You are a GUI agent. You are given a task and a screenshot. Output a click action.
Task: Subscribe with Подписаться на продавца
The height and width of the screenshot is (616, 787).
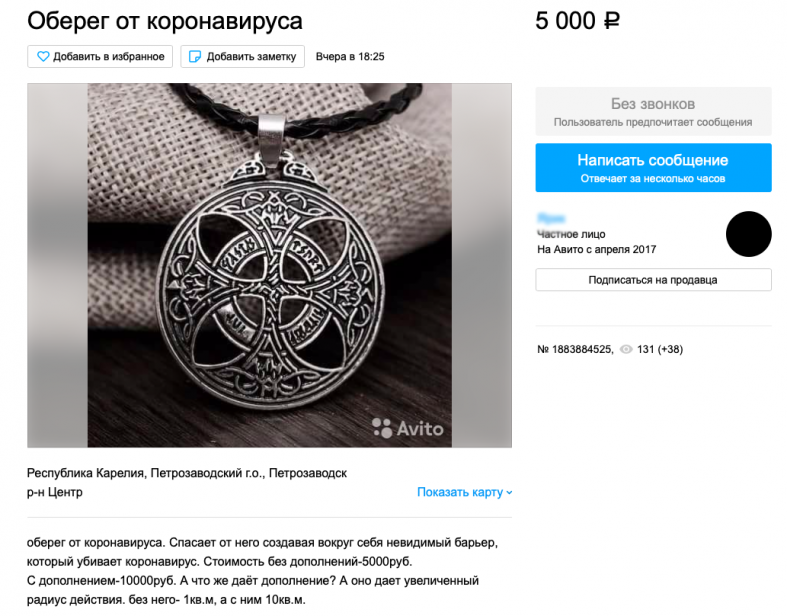[x=653, y=280]
